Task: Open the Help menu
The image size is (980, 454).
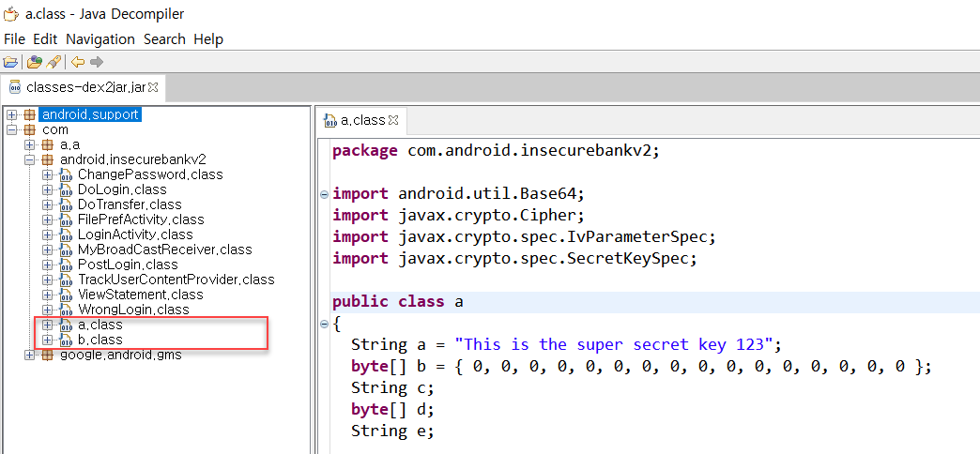Action: tap(208, 39)
